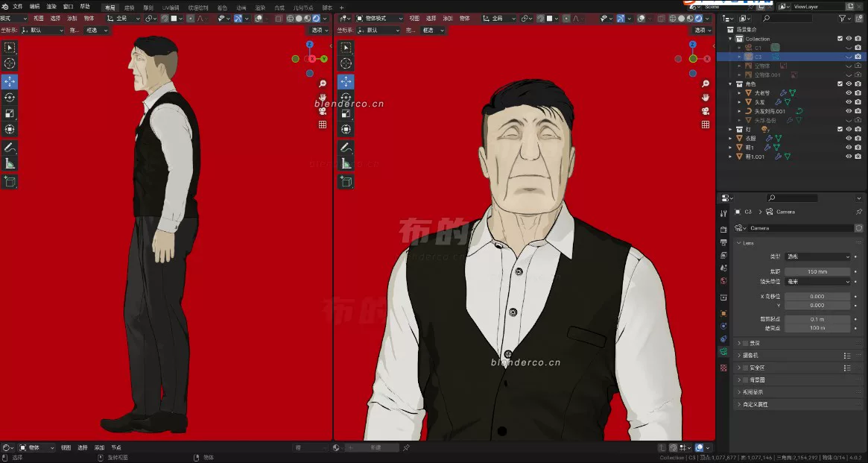Viewport: 868px width, 463px height.
Task: Enable the 背景图 background images checkbox
Action: click(746, 380)
